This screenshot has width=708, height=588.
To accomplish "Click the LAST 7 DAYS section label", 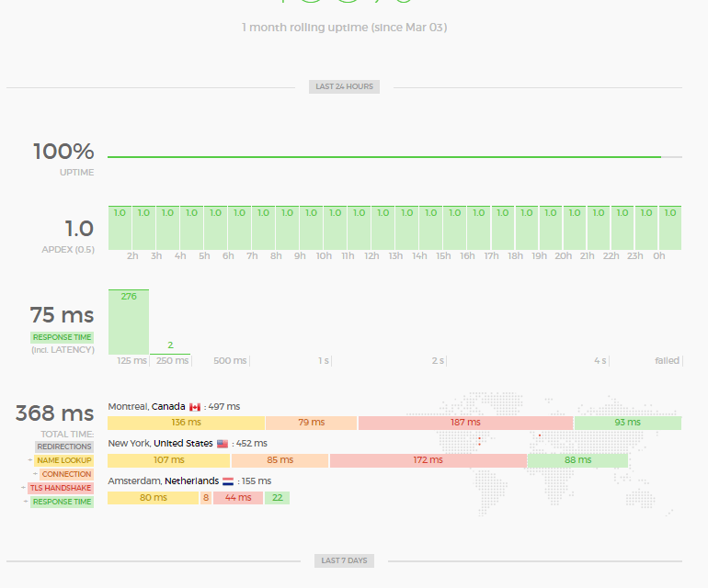I will [x=344, y=560].
